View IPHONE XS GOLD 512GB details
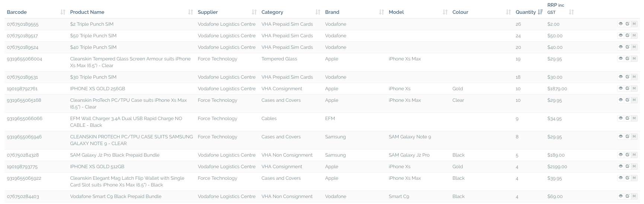This screenshot has width=644, height=204. pyautogui.click(x=621, y=166)
